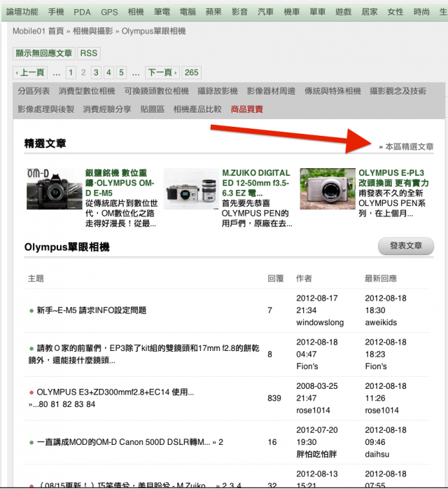Open thread 一直講成MOD的OM-D Canon 500D

pyautogui.click(x=123, y=443)
